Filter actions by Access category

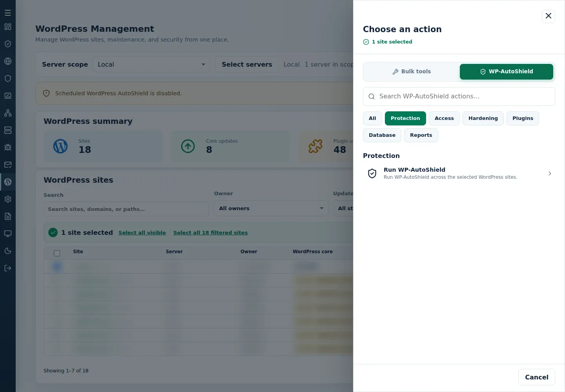click(444, 118)
